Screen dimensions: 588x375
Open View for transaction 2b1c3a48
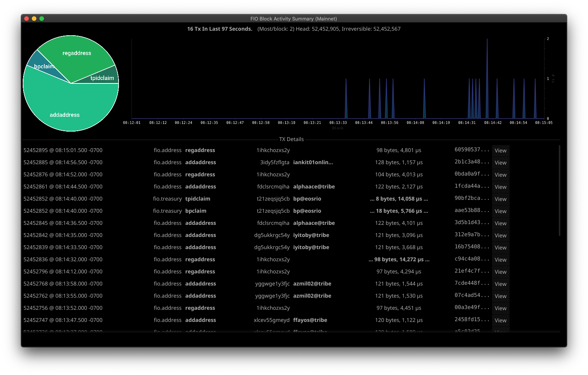click(500, 163)
